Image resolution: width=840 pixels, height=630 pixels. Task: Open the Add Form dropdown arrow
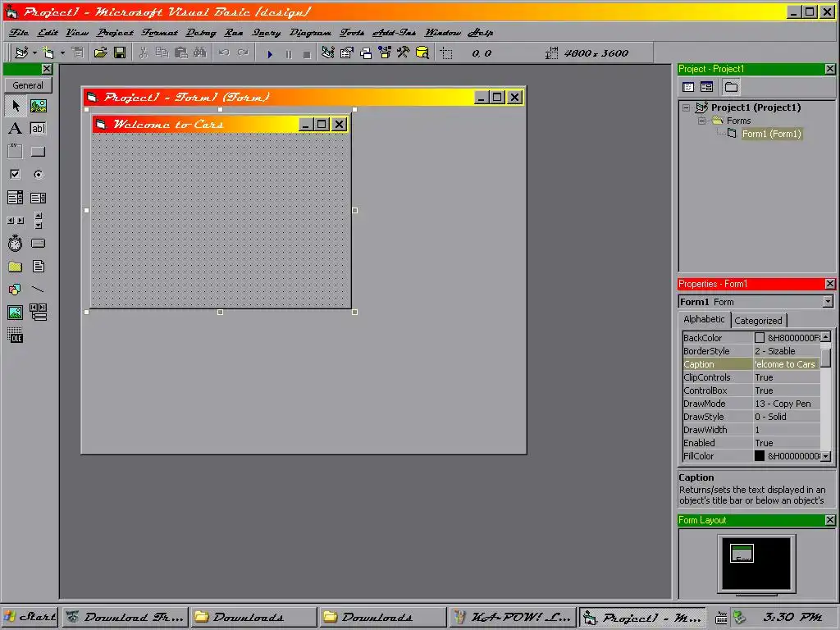[x=62, y=52]
